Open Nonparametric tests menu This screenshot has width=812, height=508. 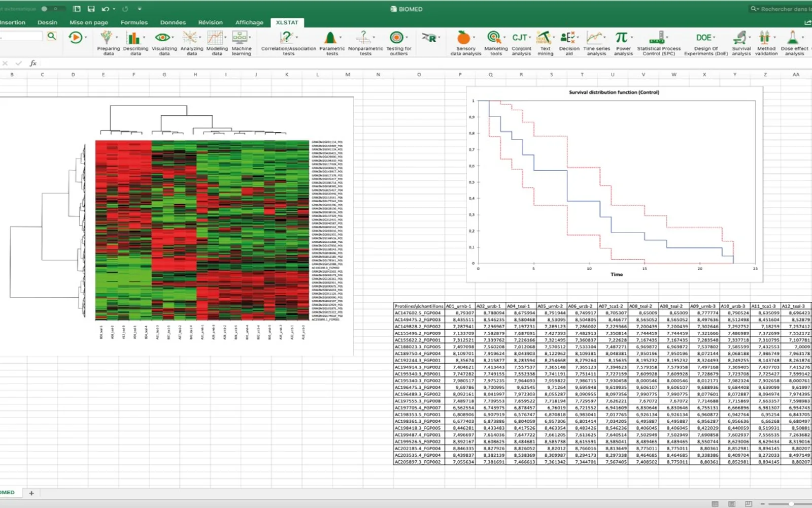(365, 43)
